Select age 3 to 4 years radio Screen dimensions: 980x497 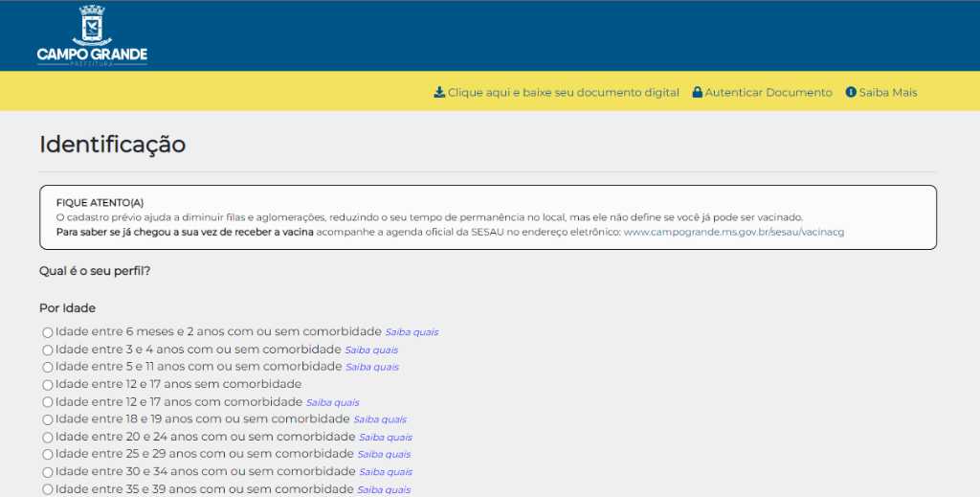point(48,350)
